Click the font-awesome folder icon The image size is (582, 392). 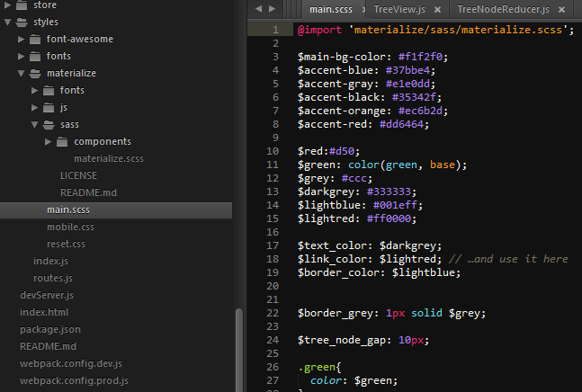35,39
